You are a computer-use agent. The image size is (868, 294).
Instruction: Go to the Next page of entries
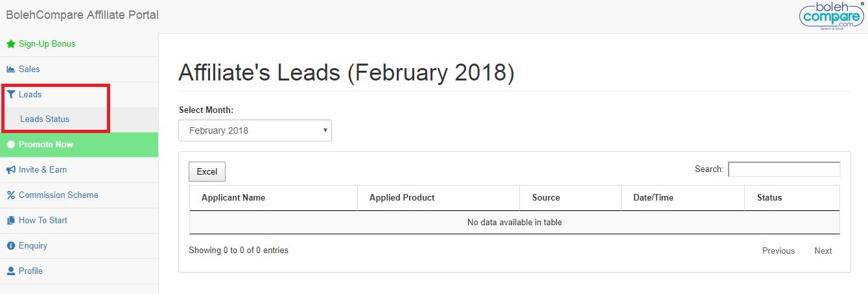click(x=823, y=251)
